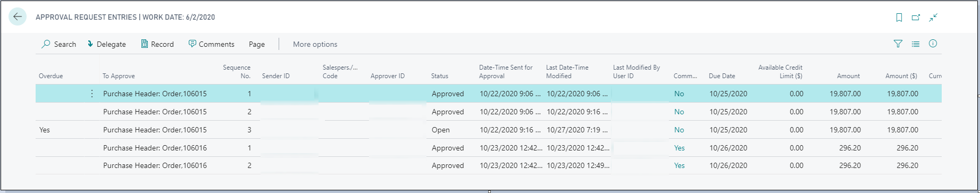Collapse the page with the shrink icon

pyautogui.click(x=933, y=18)
